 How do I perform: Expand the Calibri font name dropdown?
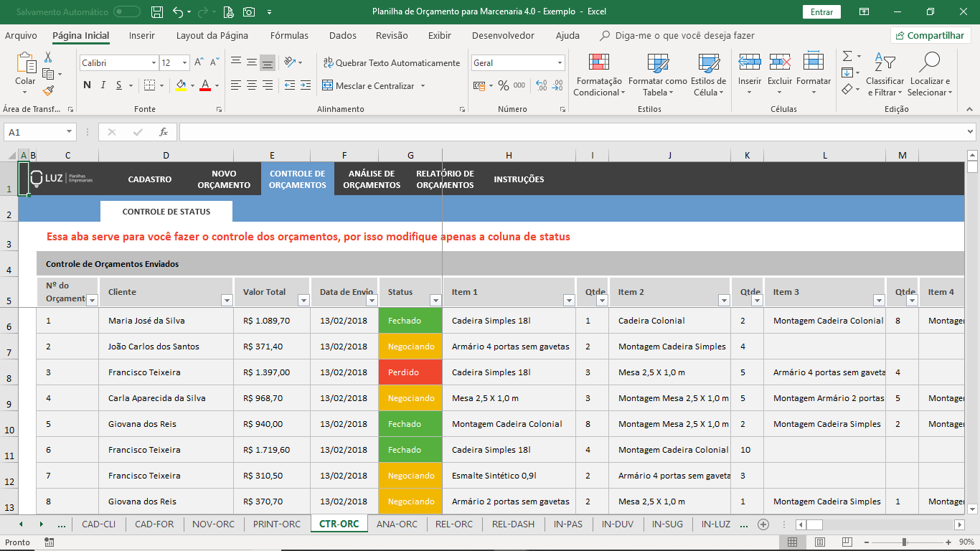(154, 63)
